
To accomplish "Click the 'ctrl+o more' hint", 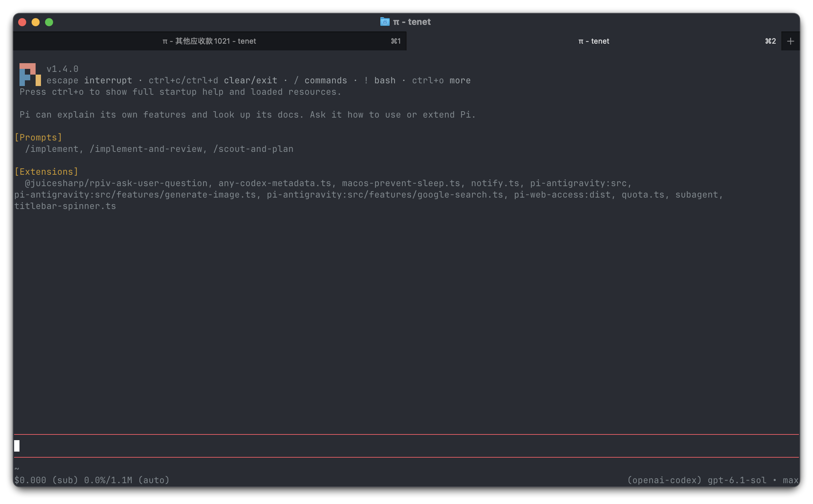I will 441,80.
